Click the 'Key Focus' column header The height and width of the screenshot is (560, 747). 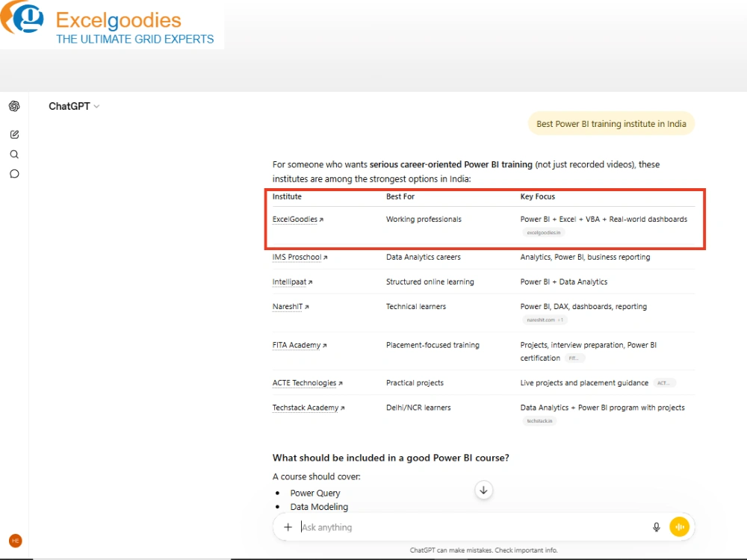tap(537, 196)
